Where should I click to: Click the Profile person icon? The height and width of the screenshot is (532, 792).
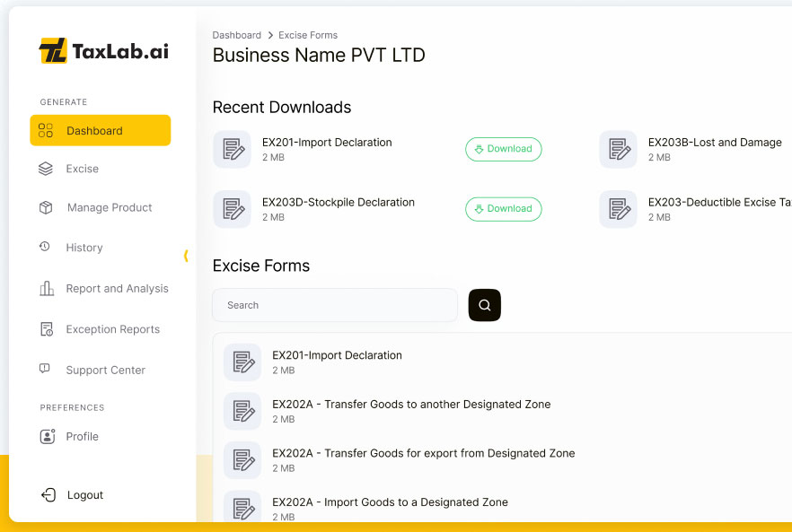(48, 437)
